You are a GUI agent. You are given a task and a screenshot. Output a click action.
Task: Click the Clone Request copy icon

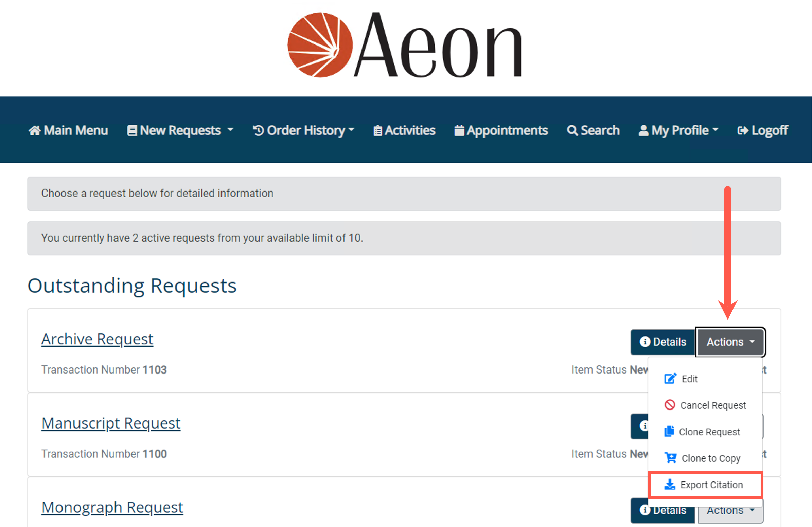(x=669, y=432)
